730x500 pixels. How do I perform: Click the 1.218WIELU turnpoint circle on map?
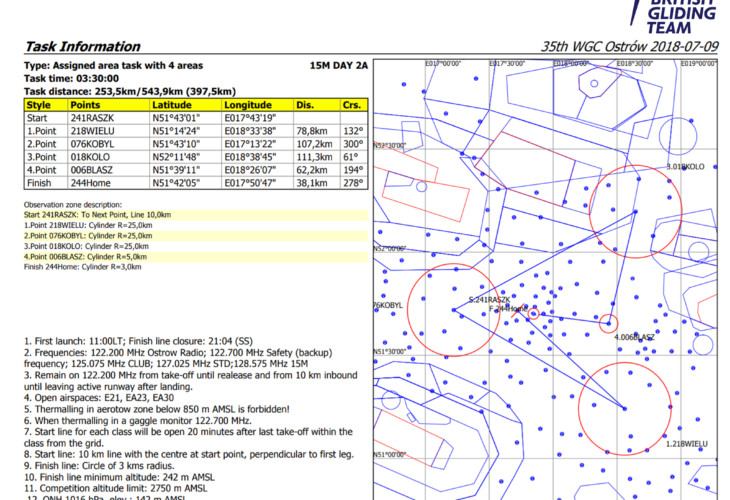[626, 408]
